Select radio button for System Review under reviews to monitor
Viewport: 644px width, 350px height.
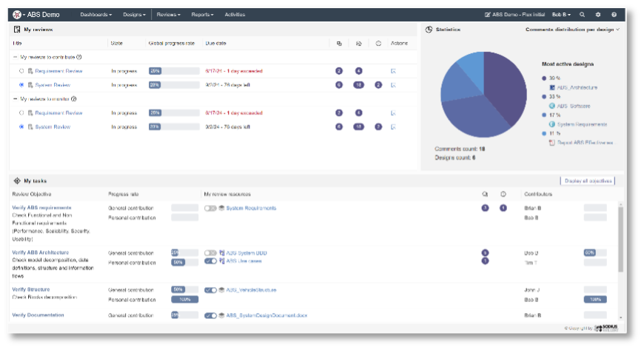click(x=21, y=127)
